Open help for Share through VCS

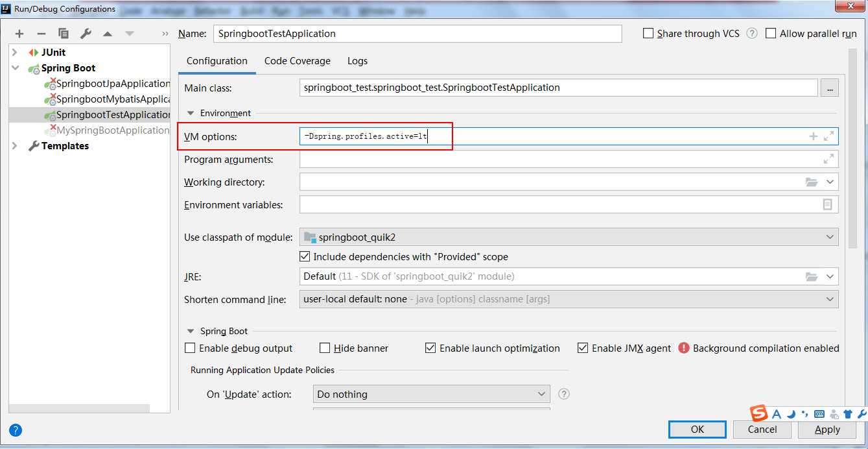[x=752, y=33]
